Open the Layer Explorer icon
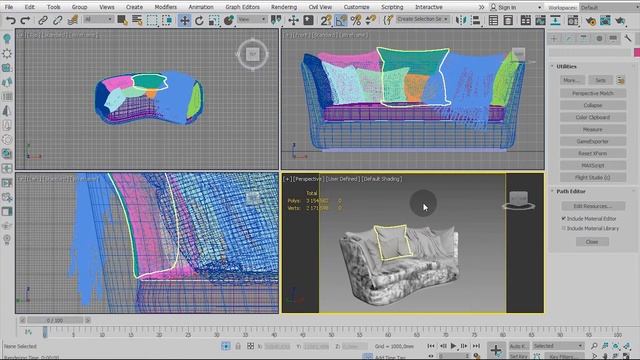The image size is (640, 360). coord(508,20)
